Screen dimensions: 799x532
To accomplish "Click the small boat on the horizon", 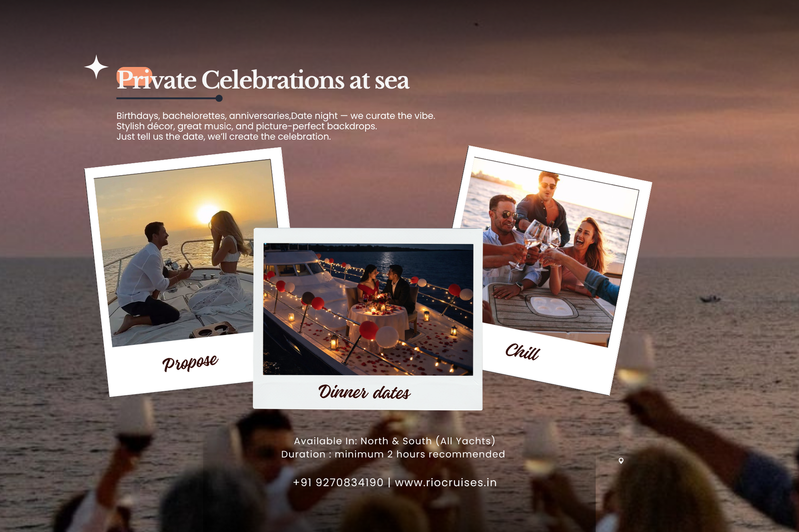I will click(x=710, y=299).
